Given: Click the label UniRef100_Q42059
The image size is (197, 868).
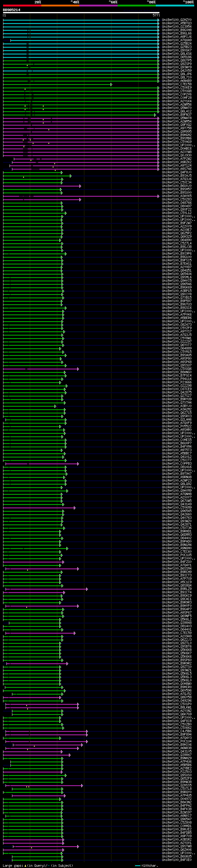Looking at the screenshot, I should 177,71.
